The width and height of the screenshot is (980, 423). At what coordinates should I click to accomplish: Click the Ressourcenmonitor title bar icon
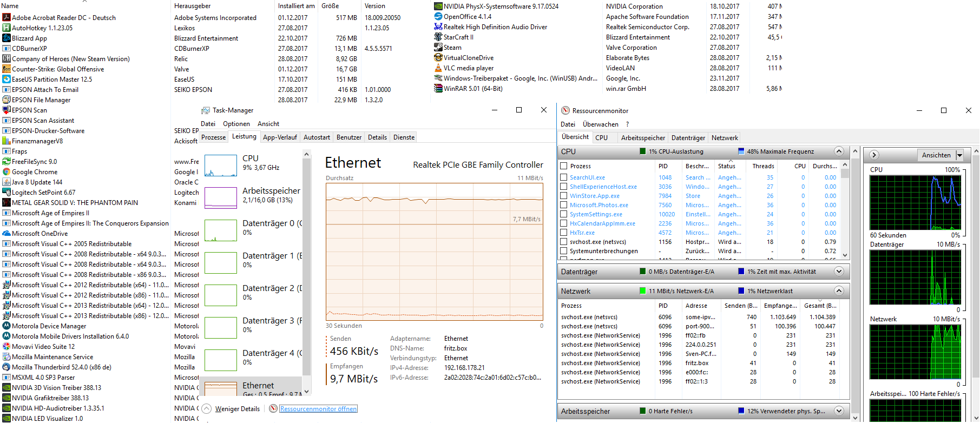(x=565, y=111)
